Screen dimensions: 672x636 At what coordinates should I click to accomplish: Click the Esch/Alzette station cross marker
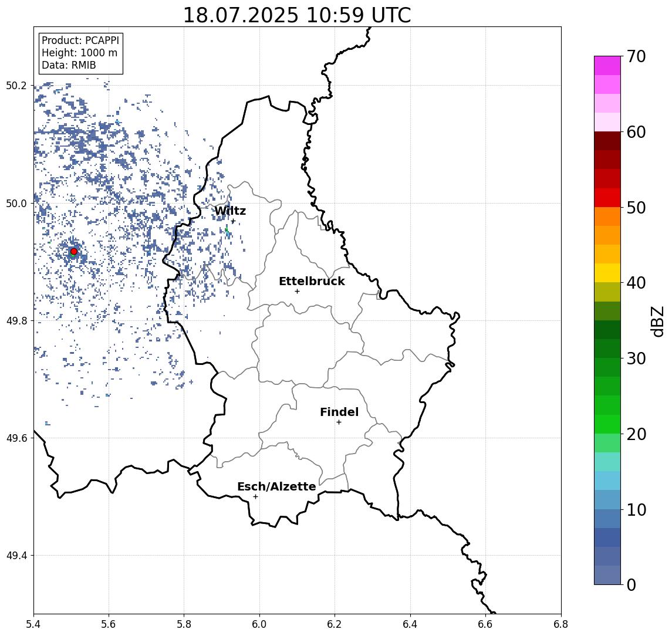[x=255, y=497]
